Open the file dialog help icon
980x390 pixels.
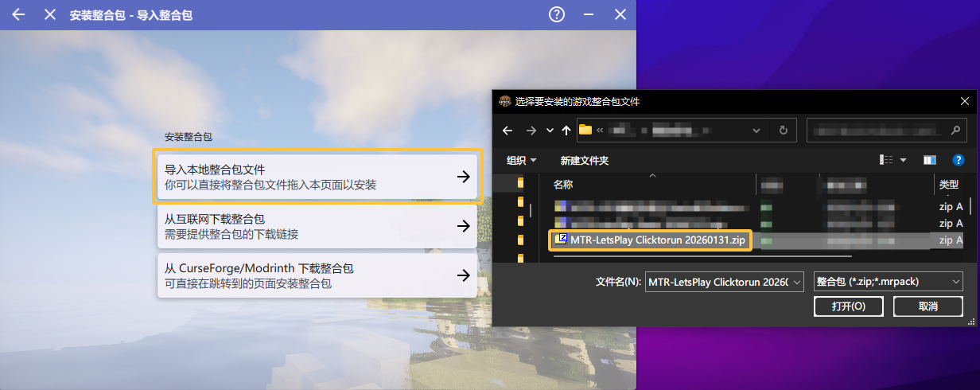(x=958, y=160)
